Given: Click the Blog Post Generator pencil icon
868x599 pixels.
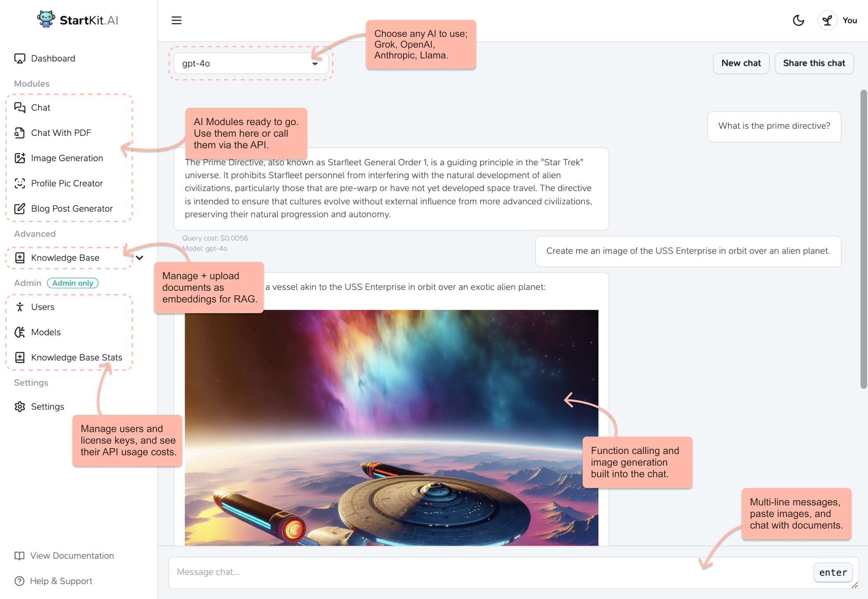Looking at the screenshot, I should pos(19,209).
